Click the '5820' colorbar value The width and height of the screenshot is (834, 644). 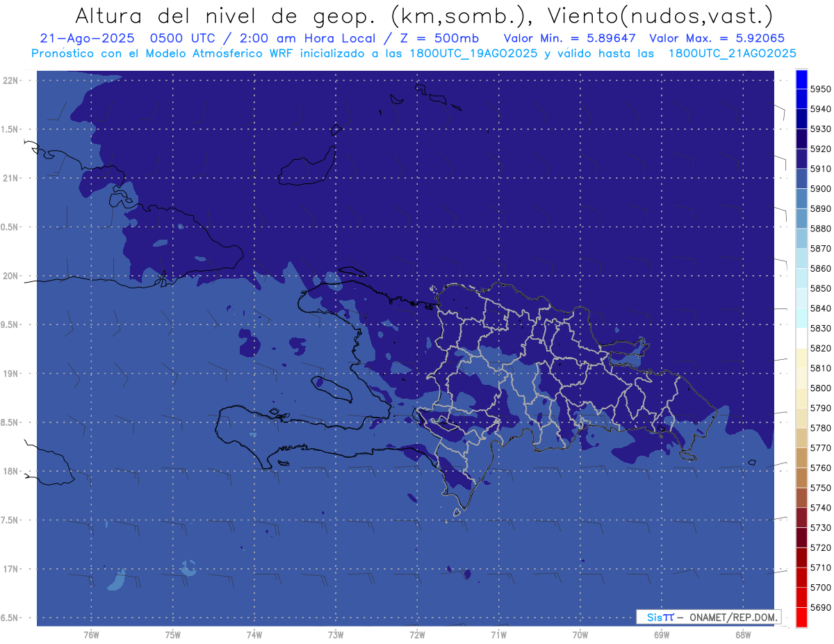[x=821, y=348]
